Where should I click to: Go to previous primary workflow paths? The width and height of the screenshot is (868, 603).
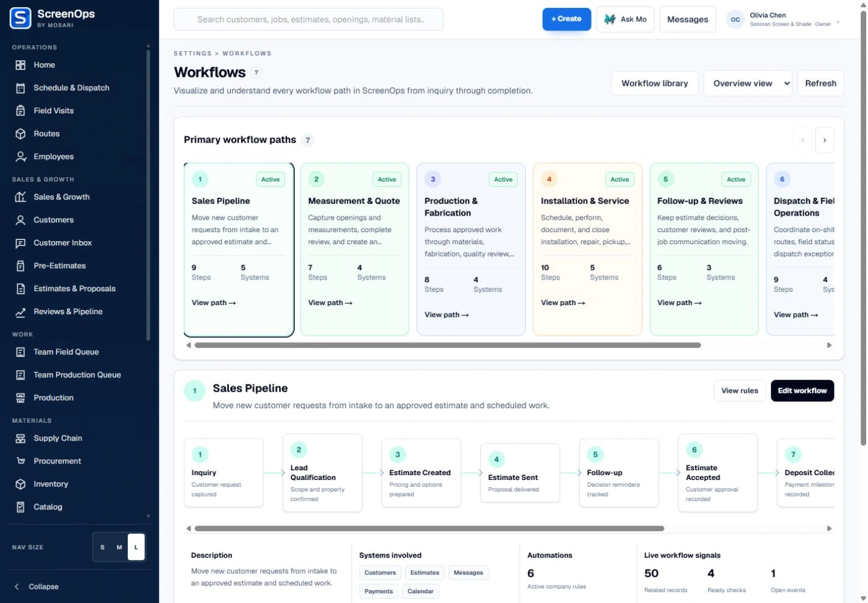(802, 140)
